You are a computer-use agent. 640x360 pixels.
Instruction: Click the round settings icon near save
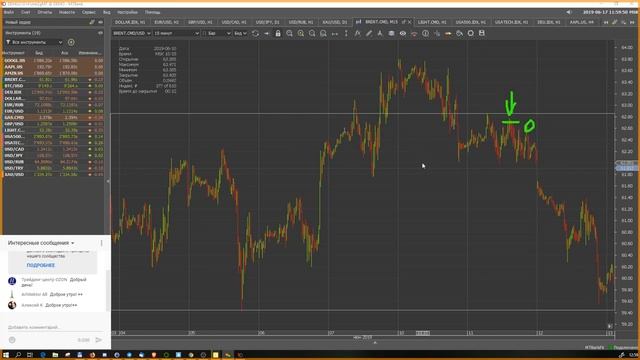[471, 33]
